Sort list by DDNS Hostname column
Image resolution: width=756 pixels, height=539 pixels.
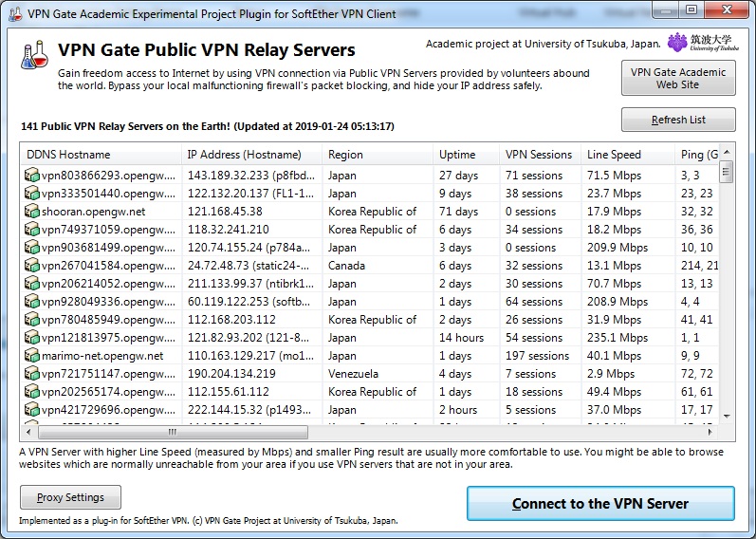(101, 155)
